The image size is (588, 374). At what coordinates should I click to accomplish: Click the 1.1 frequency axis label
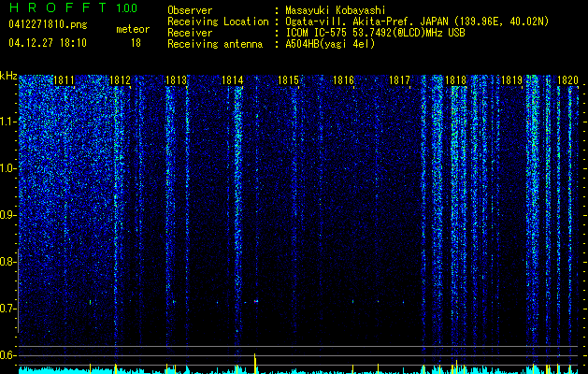pos(7,122)
